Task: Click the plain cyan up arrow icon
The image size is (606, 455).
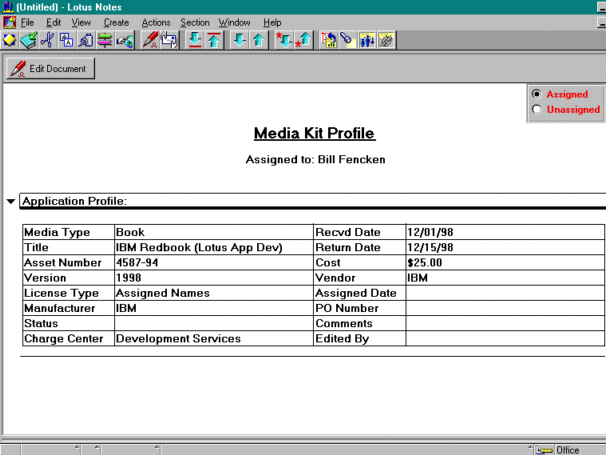Action: tap(259, 40)
